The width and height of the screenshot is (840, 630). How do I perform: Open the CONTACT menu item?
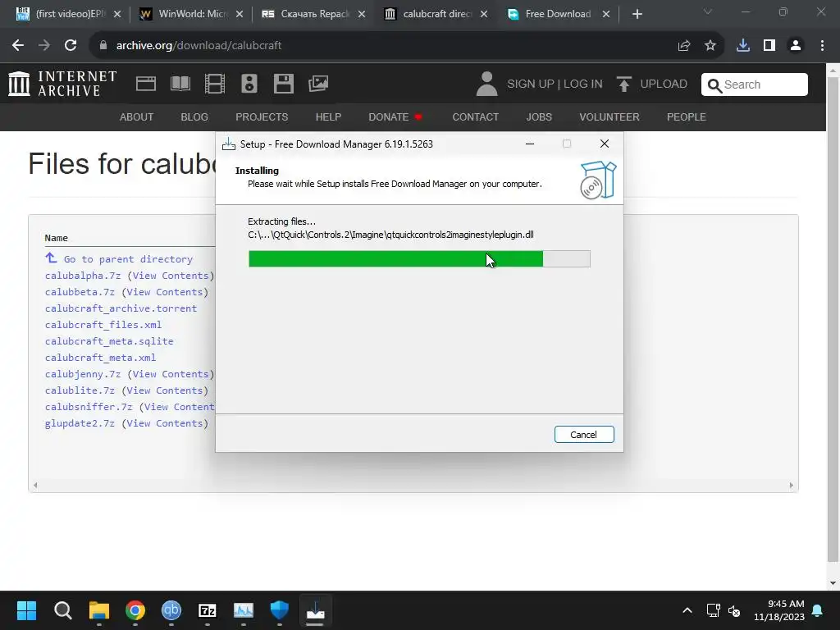click(475, 116)
